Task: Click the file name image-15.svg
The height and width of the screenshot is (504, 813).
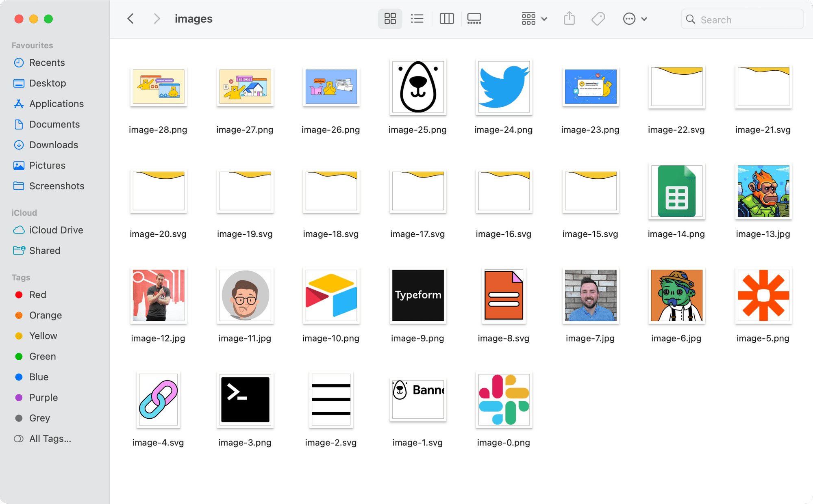Action: [x=590, y=234]
